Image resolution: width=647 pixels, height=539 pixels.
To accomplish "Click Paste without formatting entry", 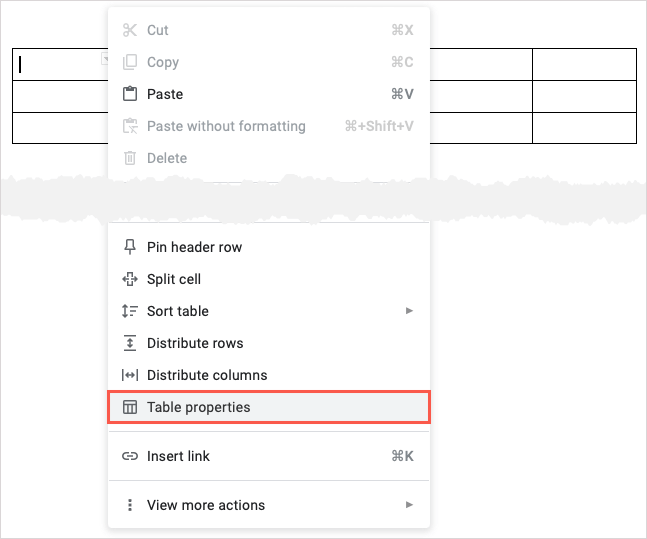I will [x=226, y=126].
